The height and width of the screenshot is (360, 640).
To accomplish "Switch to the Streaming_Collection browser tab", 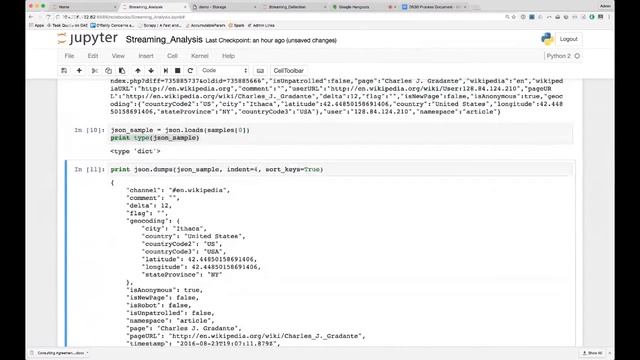I will coord(294,7).
